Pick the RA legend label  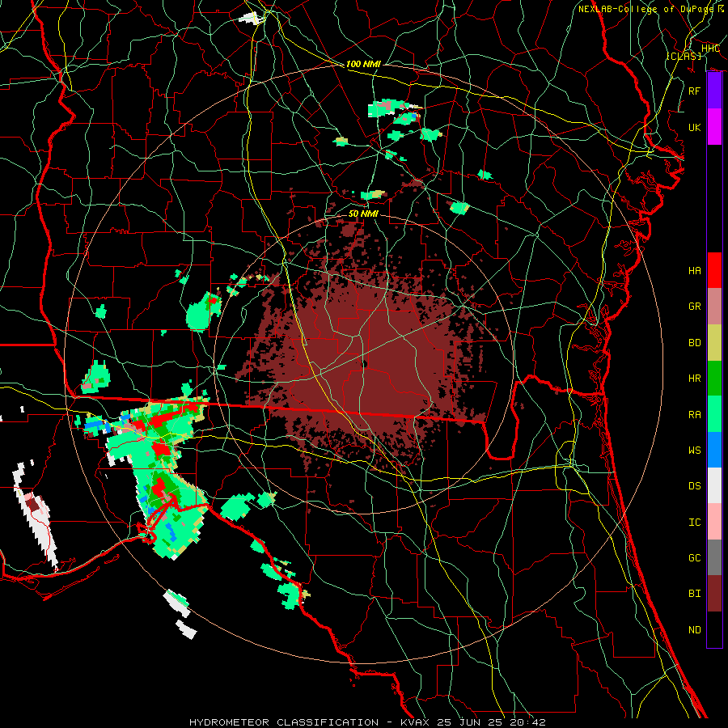click(x=694, y=414)
